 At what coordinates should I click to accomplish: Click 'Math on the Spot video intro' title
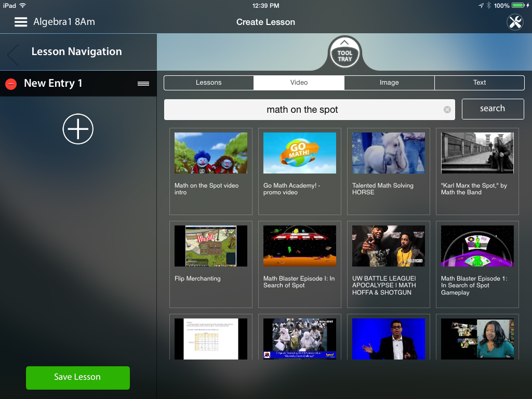pos(206,189)
